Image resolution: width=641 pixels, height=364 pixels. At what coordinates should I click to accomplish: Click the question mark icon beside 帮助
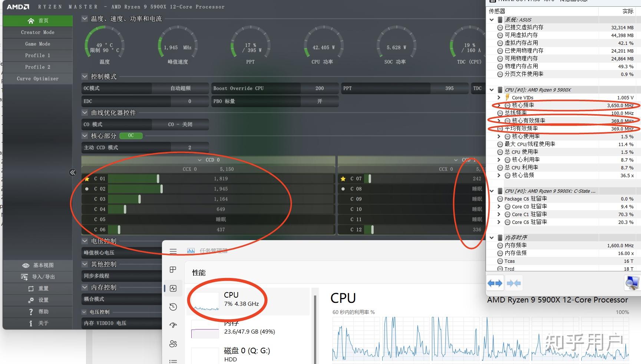pos(31,312)
